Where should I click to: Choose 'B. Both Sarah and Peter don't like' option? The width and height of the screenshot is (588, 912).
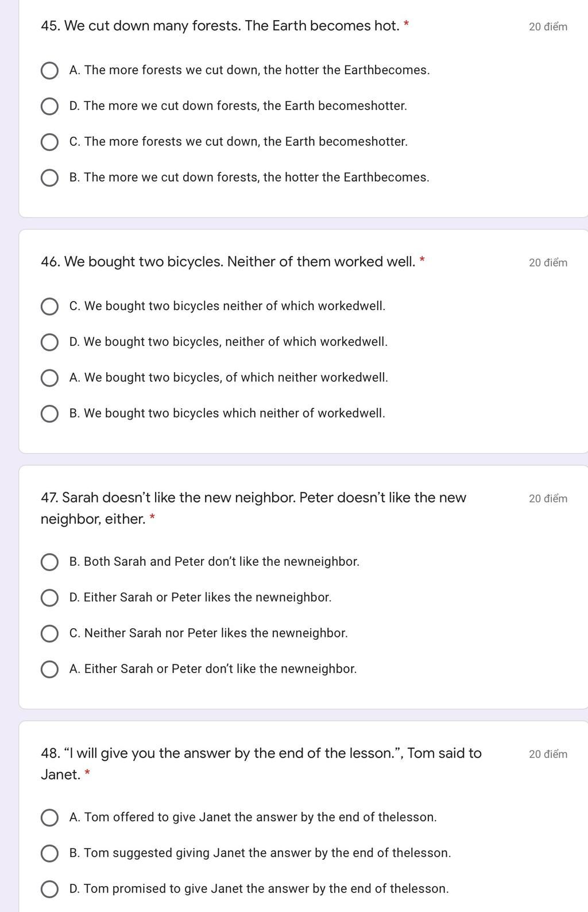tap(49, 562)
